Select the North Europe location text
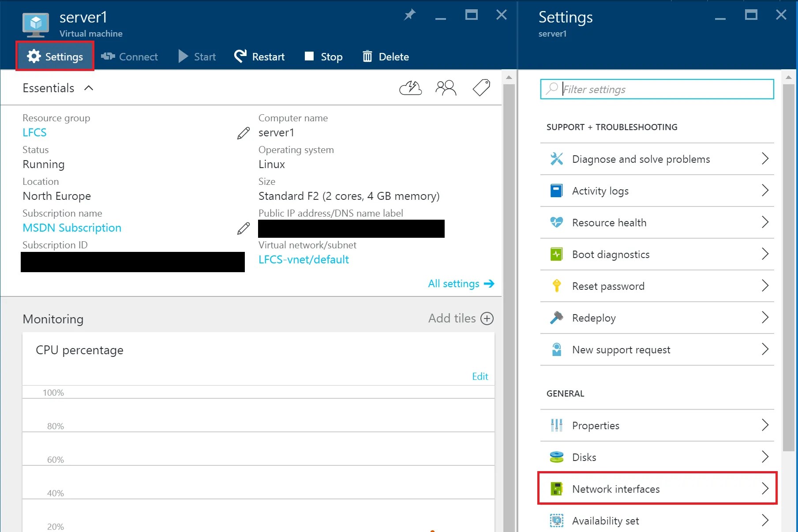798x532 pixels. point(57,196)
